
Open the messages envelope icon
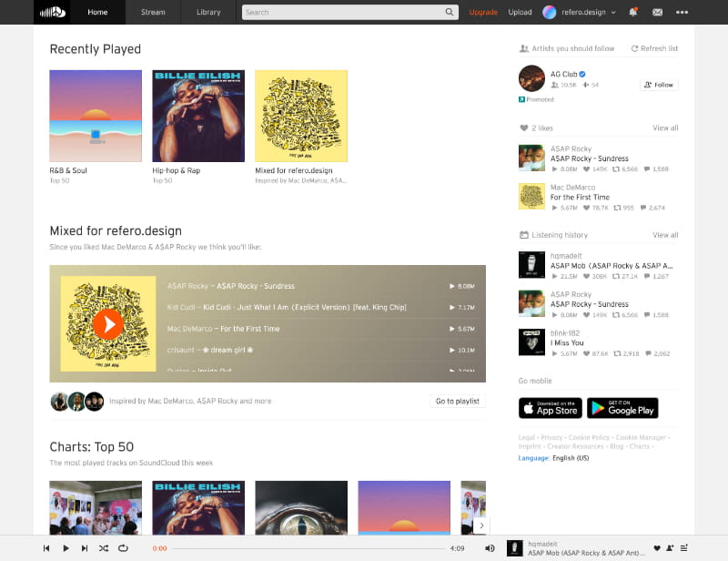point(657,13)
